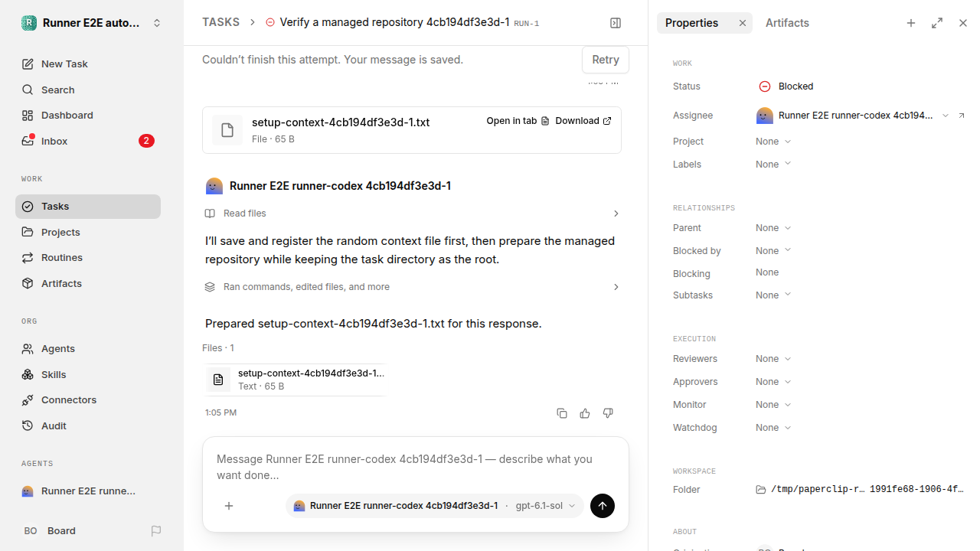Open Routines in sidebar
This screenshot has width=980, height=551.
pos(88,258)
